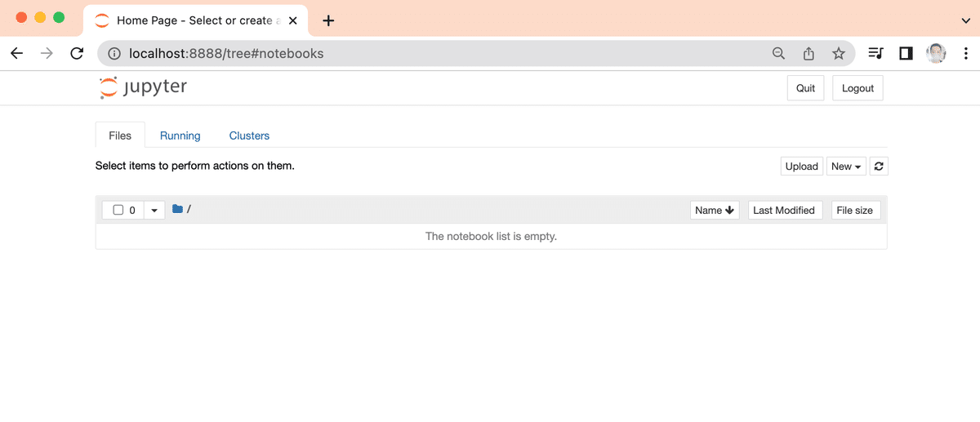Sort by File size
Viewport: 980px width, 422px height.
click(855, 211)
